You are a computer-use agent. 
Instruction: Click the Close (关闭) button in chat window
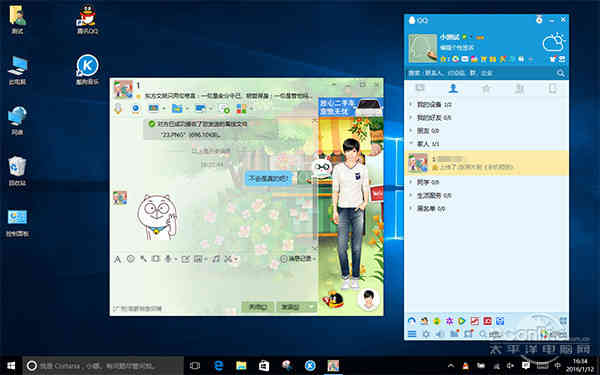click(x=258, y=307)
